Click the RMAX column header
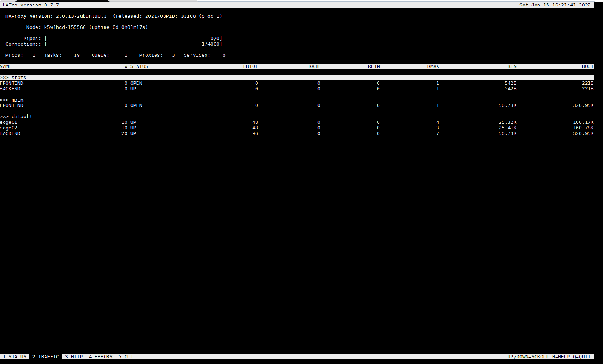603x364 pixels. coord(433,66)
